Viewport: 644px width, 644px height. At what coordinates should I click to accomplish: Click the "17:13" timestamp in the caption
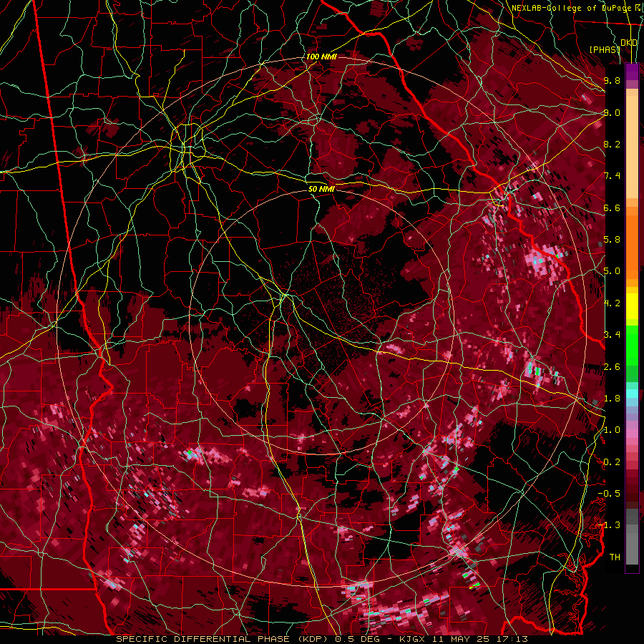click(511, 639)
